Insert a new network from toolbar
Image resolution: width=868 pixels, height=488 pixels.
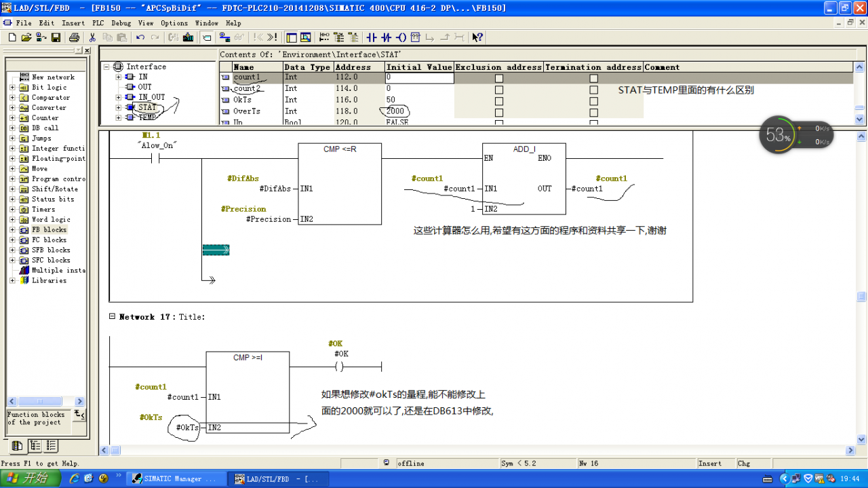(324, 37)
